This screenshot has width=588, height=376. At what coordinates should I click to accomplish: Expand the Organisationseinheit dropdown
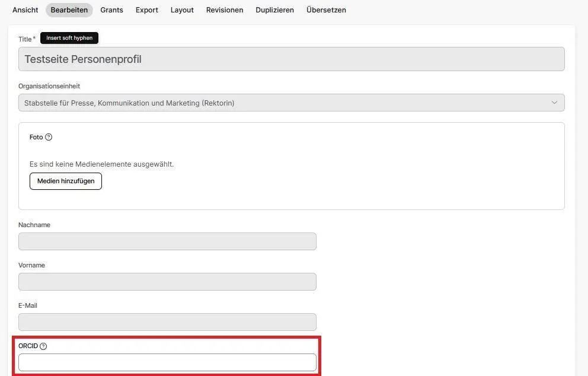291,103
